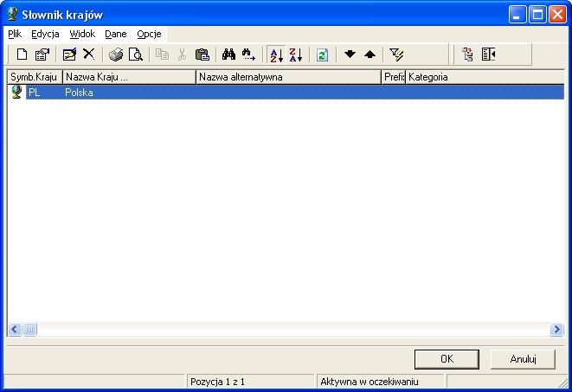Viewport: 572px width, 392px height.
Task: Click the horizontal scrollbar left arrow
Action: point(15,330)
